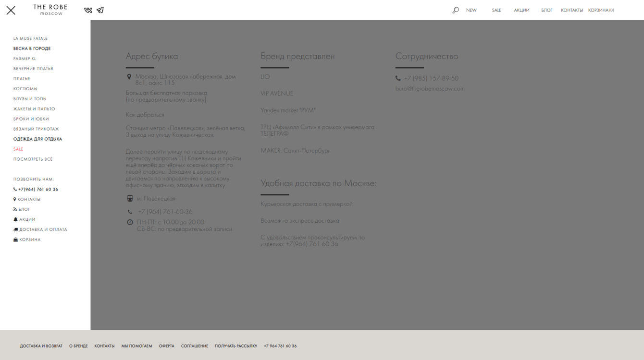Open СОГЛАШЕНИЕ footer link
Viewport: 644px width, 360px height.
tap(195, 346)
